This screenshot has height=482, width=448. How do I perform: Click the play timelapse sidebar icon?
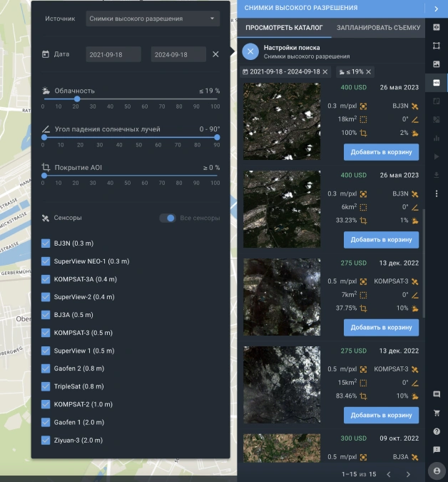(437, 157)
